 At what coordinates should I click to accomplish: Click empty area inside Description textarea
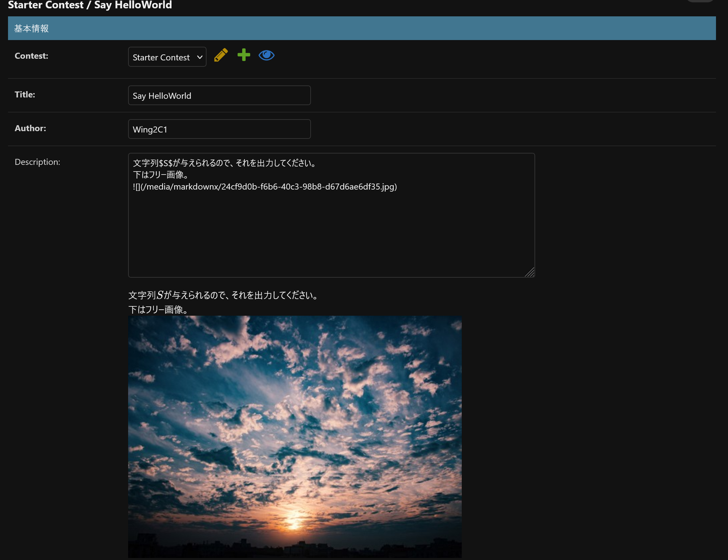pos(331,234)
